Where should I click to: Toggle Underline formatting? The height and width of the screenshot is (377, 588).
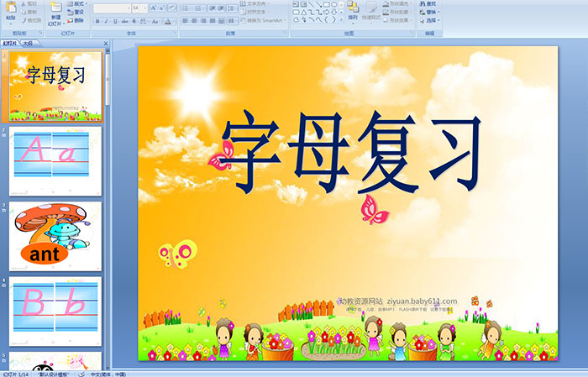pos(115,21)
